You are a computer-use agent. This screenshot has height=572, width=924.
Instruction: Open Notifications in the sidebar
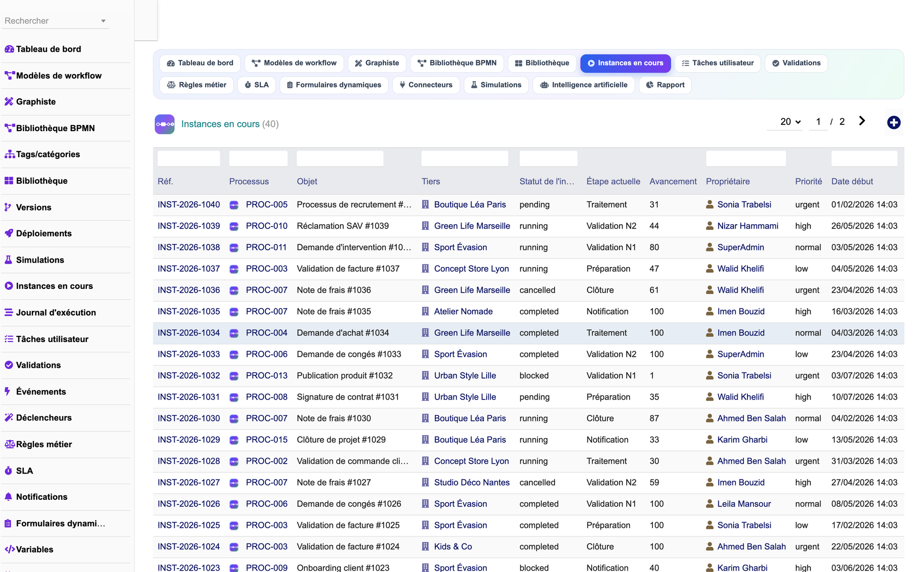tap(36, 497)
